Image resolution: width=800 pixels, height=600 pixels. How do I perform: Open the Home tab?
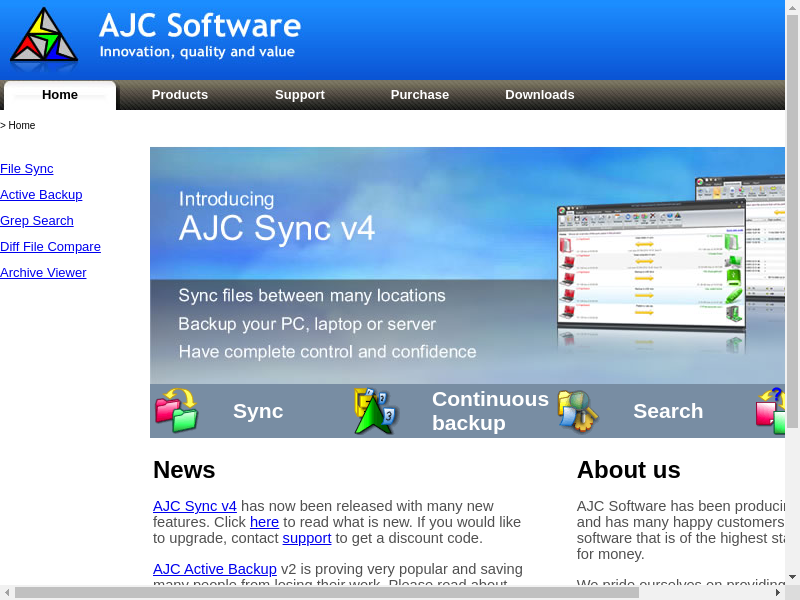pos(60,95)
